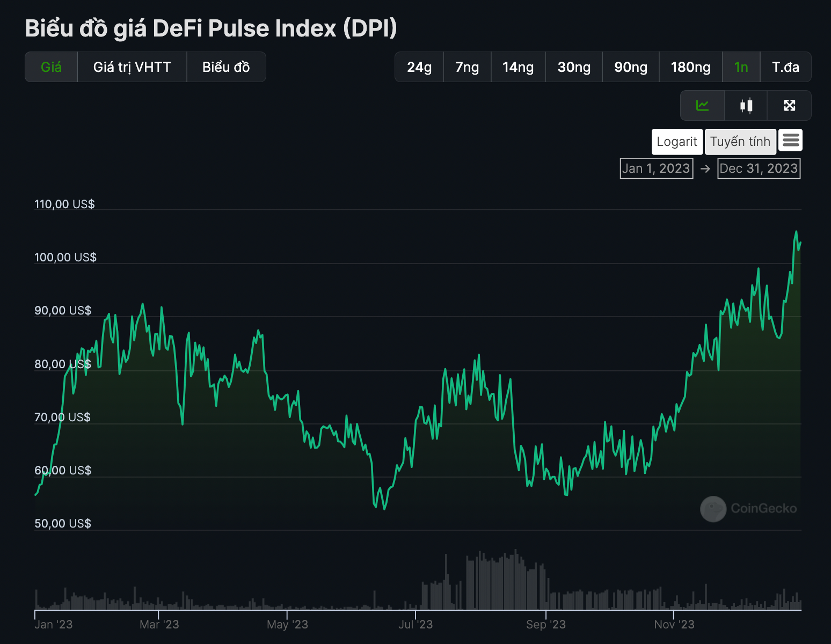Click the Sep '23 timeline label
Screen dimensions: 831x644
[545, 624]
